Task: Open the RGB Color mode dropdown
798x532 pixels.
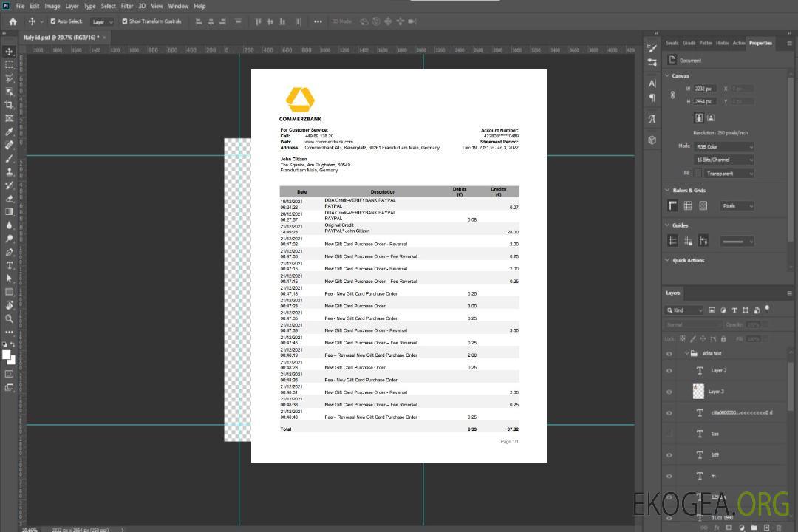Action: pyautogui.click(x=724, y=146)
